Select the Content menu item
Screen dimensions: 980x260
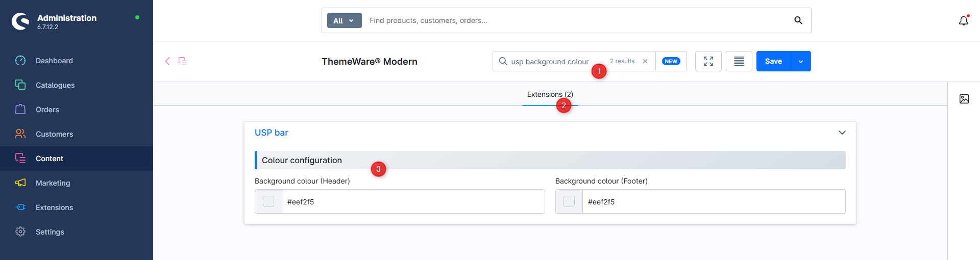[77, 159]
